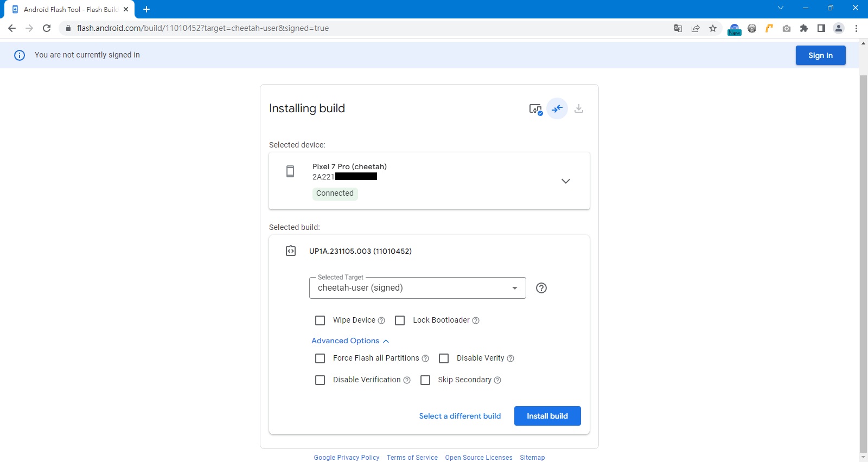The width and height of the screenshot is (868, 462).
Task: Click help icon beside Disable Verity
Action: pyautogui.click(x=510, y=358)
